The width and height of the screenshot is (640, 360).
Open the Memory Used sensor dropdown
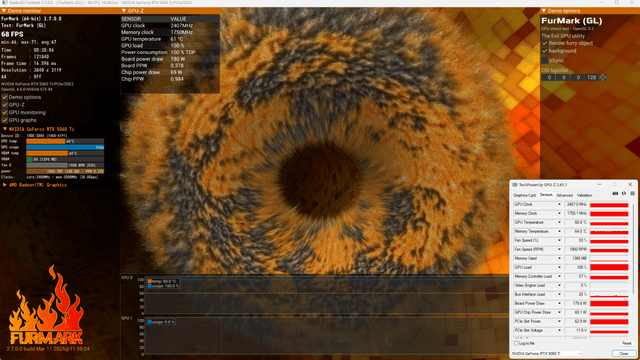(559, 258)
